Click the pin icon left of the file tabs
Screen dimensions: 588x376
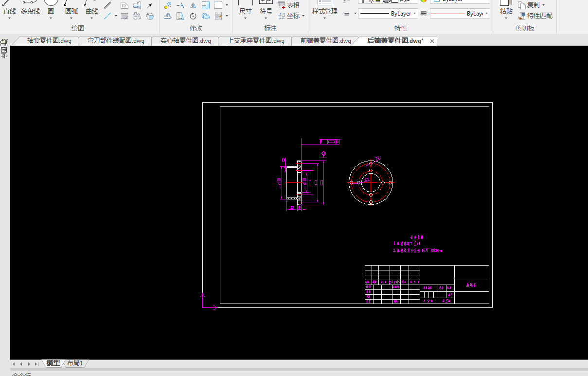[4, 42]
